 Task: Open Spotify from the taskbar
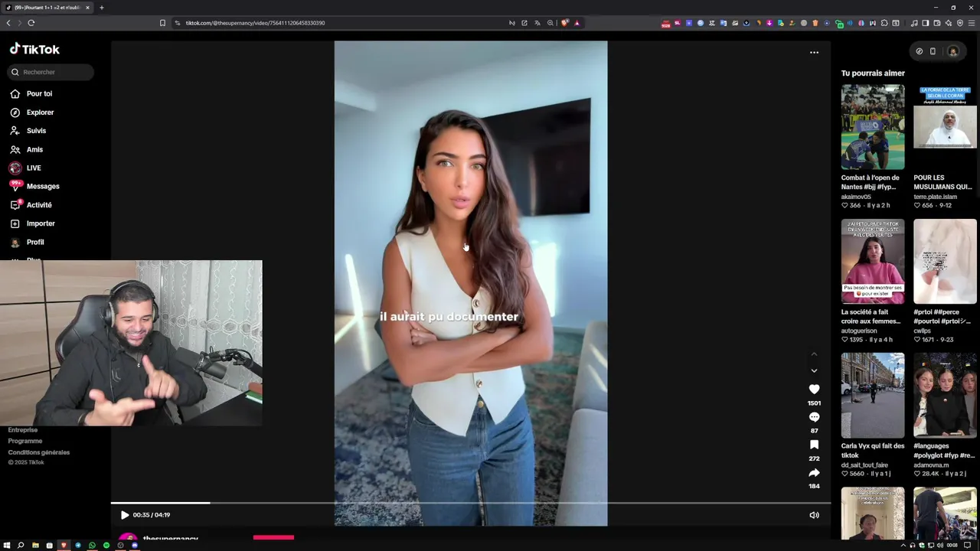106,545
